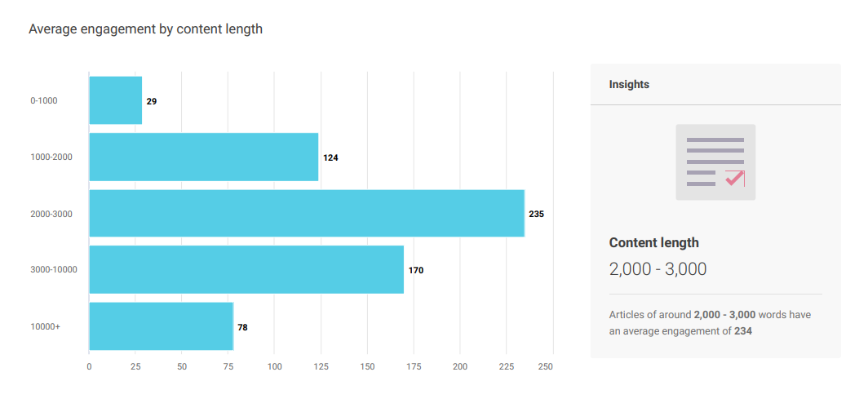This screenshot has height=412, width=868.
Task: Click the 0-1000 content length bar
Action: point(115,100)
